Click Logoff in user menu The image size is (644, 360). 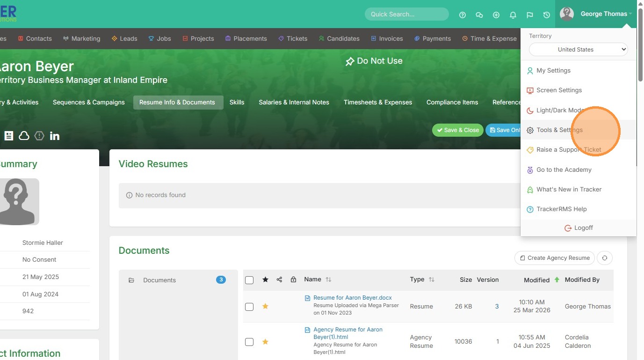coord(579,228)
